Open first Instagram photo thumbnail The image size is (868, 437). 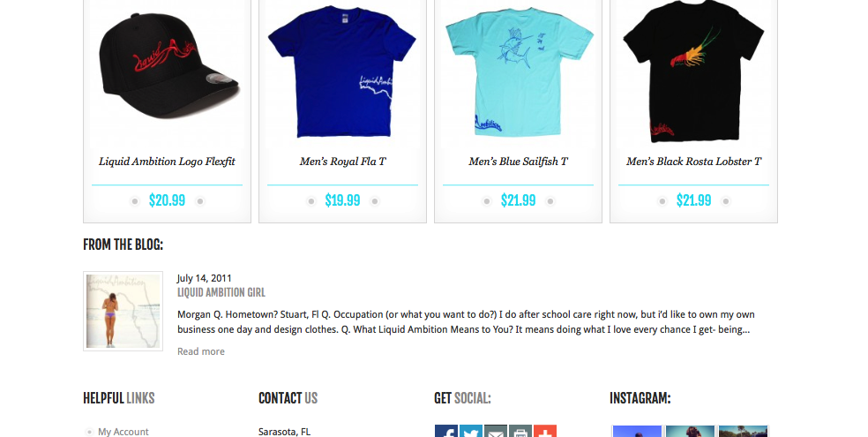637,431
